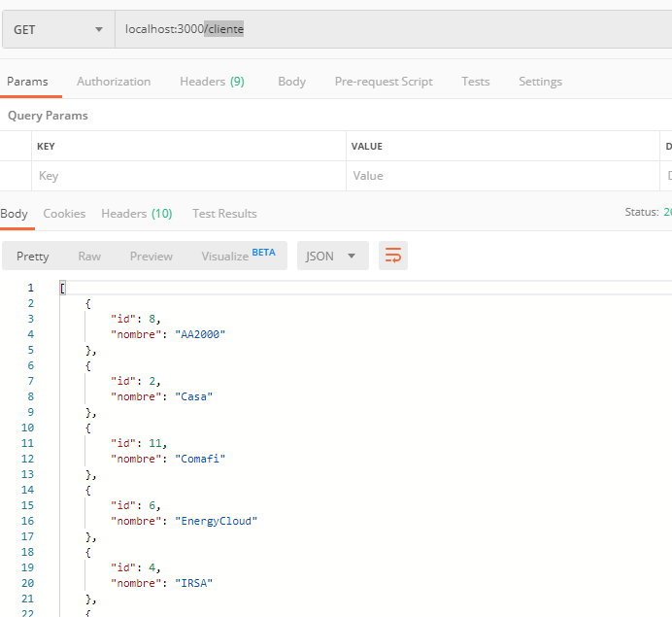
Task: Click the request URL field
Action: pyautogui.click(x=388, y=29)
